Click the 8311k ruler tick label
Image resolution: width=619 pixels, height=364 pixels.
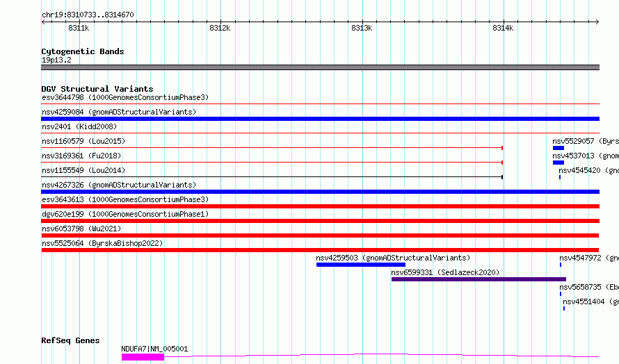pos(79,28)
